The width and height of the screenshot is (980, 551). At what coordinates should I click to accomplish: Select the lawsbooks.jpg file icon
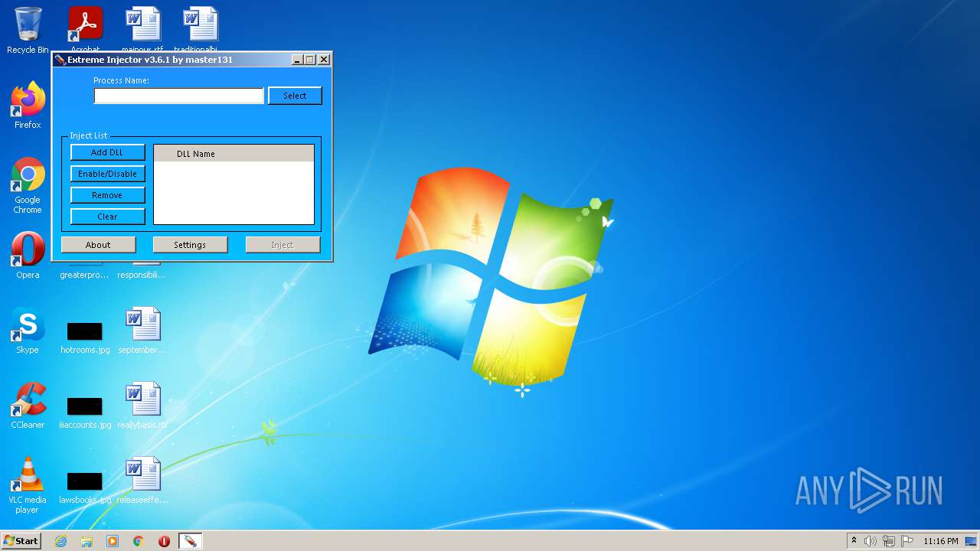[x=85, y=487]
